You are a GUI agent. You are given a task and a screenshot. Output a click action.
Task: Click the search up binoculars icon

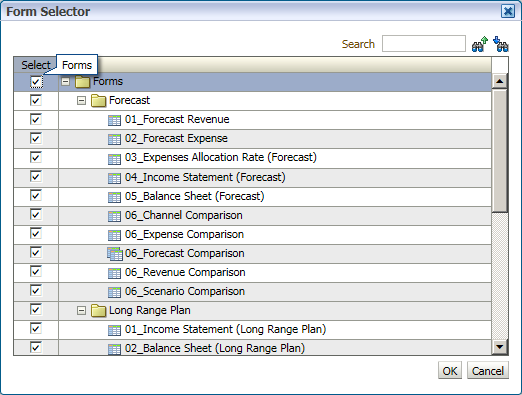click(x=480, y=44)
